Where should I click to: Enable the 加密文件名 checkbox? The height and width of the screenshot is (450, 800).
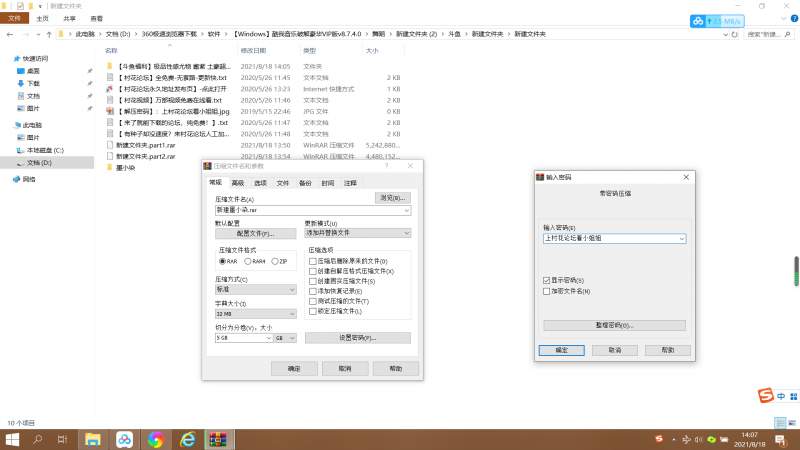pos(546,291)
